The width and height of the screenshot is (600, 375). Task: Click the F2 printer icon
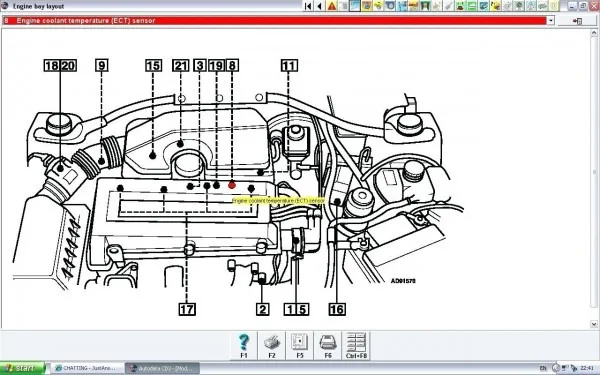[x=272, y=346]
